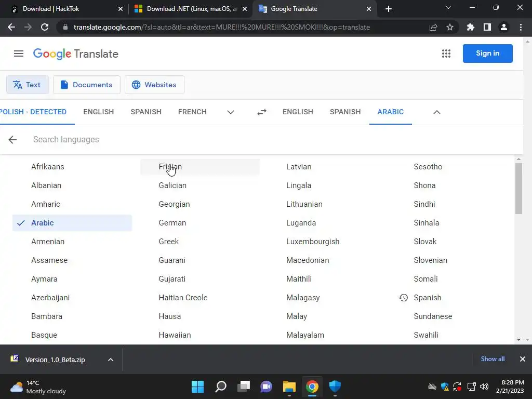
Task: Select the checked Arabic language entry
Action: click(72, 223)
